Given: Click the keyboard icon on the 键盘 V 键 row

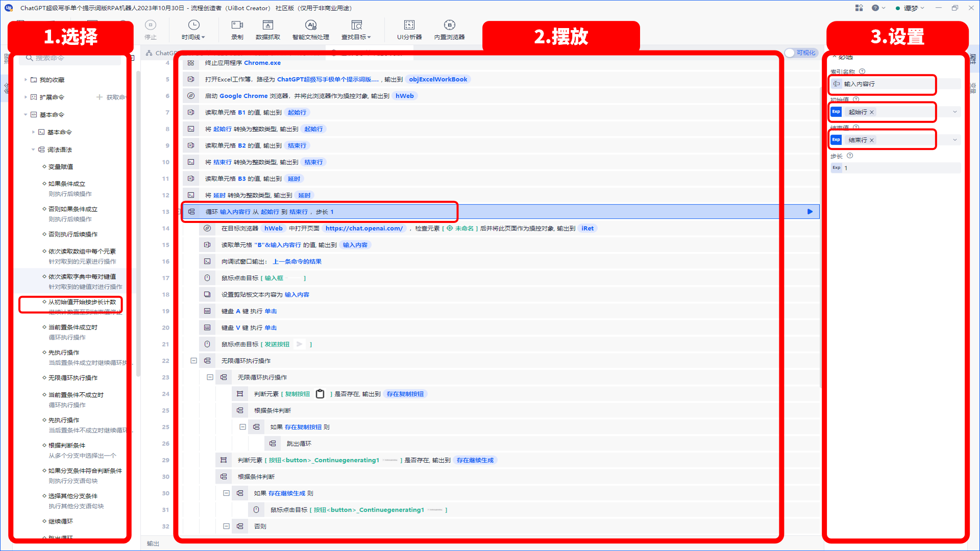Looking at the screenshot, I should (x=207, y=328).
